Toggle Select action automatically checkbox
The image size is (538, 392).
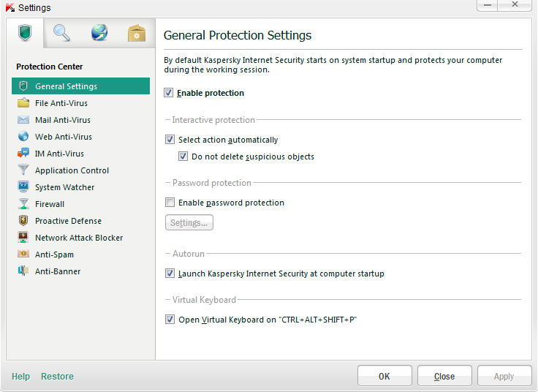170,140
